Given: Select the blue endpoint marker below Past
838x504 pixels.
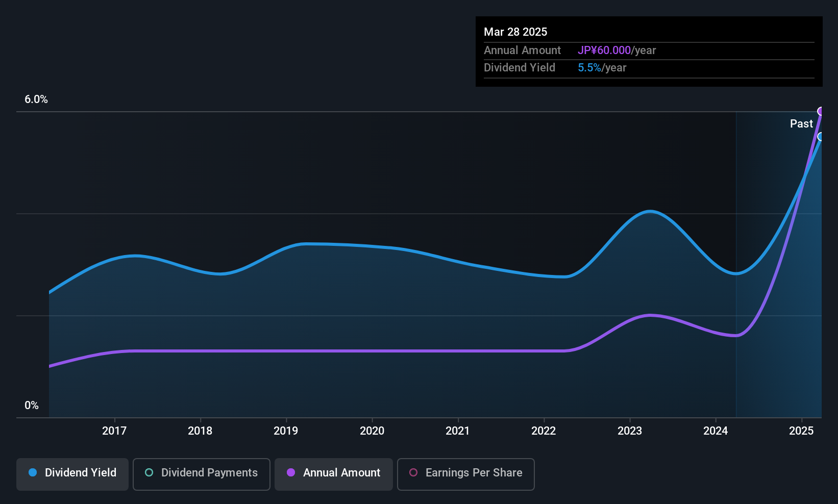Looking at the screenshot, I should click(x=821, y=136).
